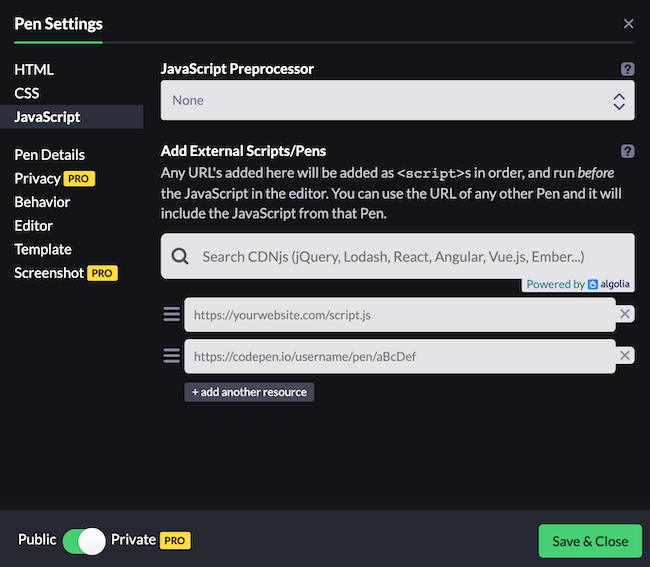Screen dimensions: 650x567
Task: Remove the codepen.io pen resource
Action: [625, 356]
